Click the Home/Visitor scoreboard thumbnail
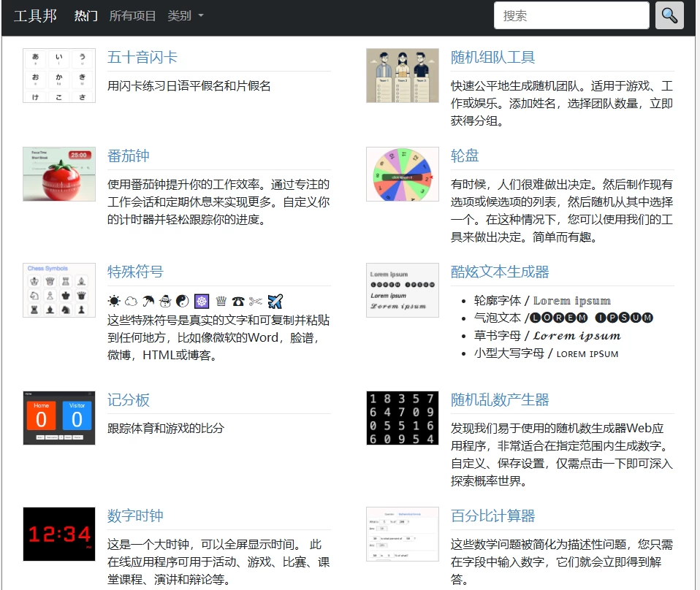 58,418
